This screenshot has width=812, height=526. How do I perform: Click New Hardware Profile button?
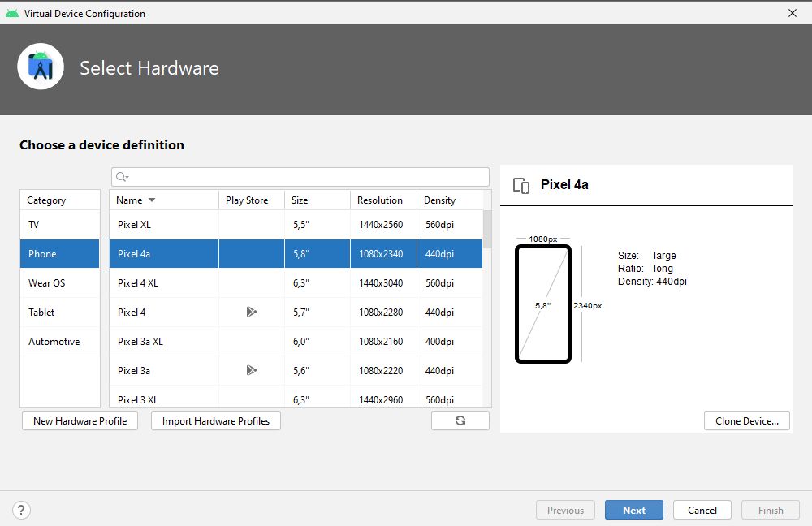pyautogui.click(x=80, y=421)
